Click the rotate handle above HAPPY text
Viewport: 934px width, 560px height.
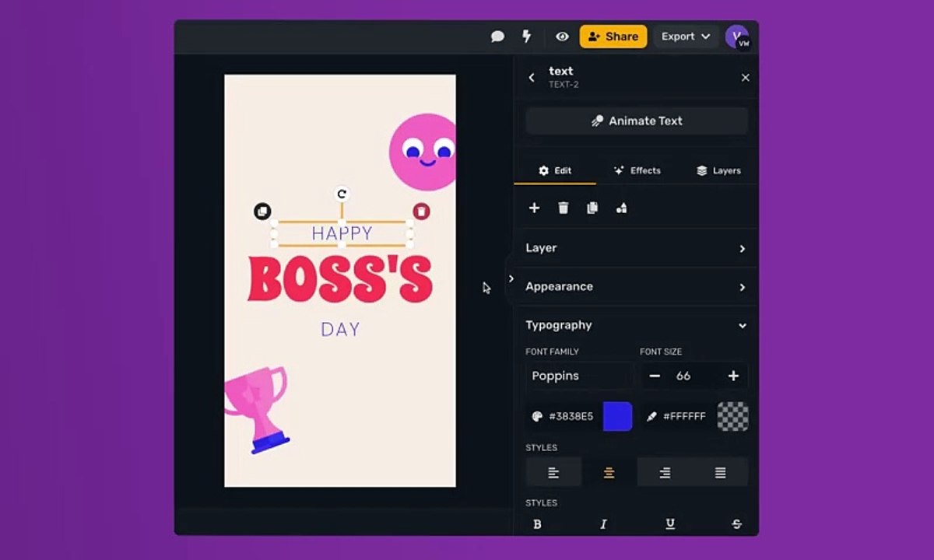pyautogui.click(x=342, y=194)
